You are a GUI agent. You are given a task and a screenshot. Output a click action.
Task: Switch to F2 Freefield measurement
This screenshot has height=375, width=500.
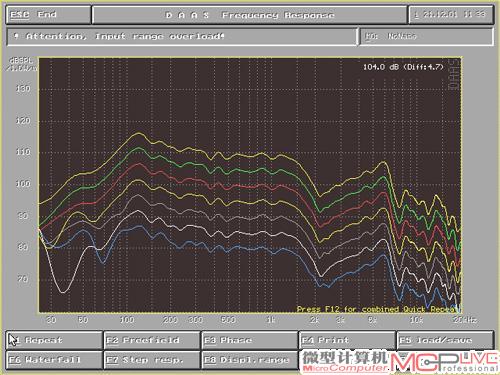coord(152,340)
